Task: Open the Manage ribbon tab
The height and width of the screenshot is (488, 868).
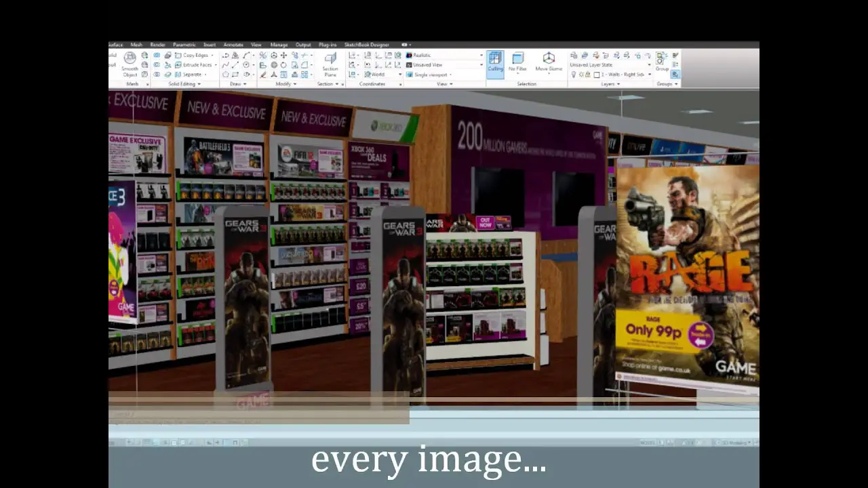Action: (x=279, y=45)
